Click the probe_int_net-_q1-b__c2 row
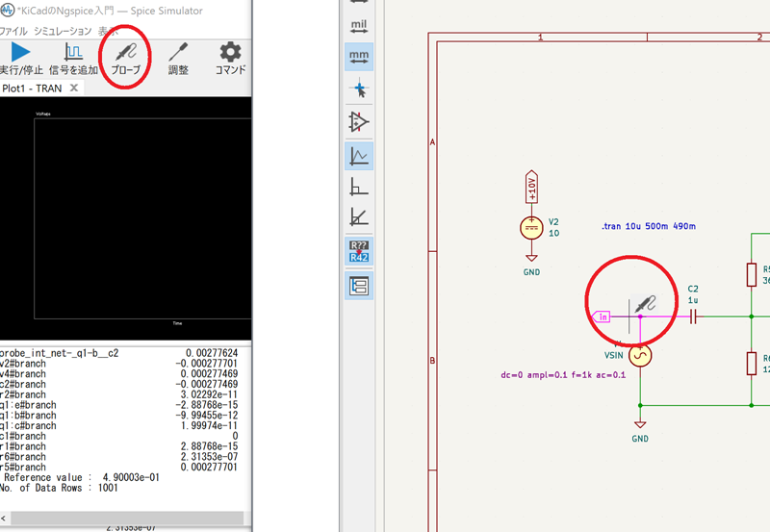This screenshot has height=532, width=770. [x=118, y=353]
